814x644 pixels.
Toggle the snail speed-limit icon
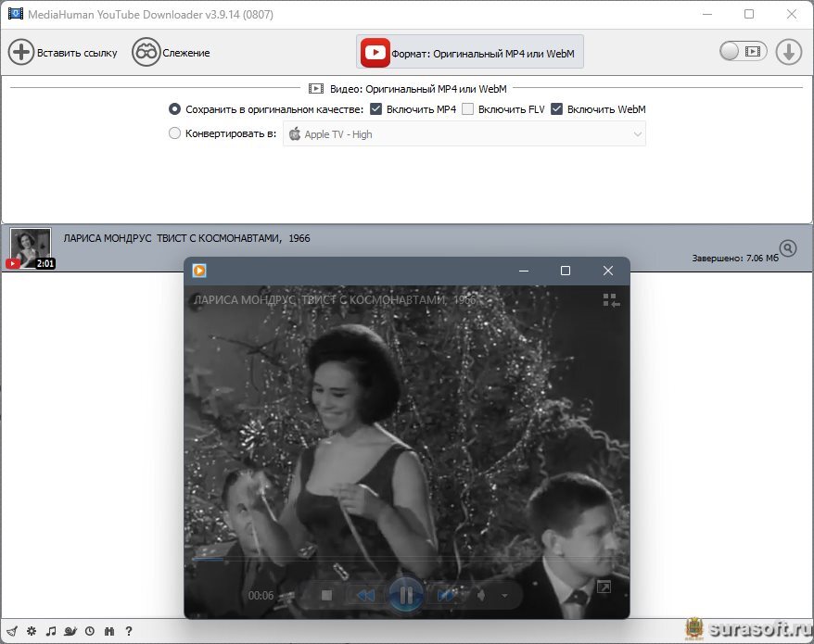tap(70, 631)
